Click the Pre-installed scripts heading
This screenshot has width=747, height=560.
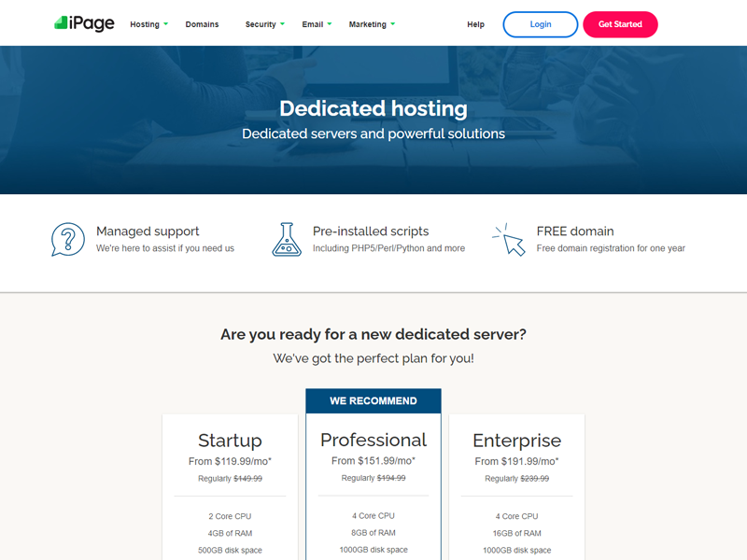371,231
